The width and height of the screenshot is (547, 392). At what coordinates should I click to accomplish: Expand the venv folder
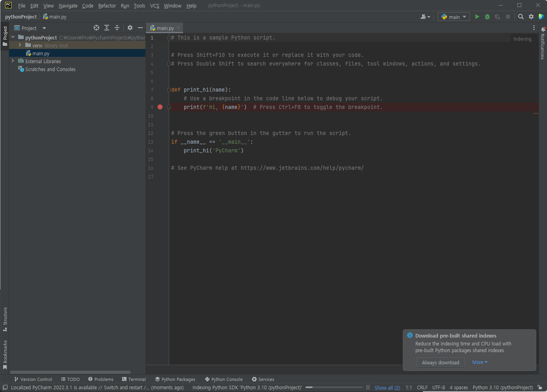click(x=20, y=45)
